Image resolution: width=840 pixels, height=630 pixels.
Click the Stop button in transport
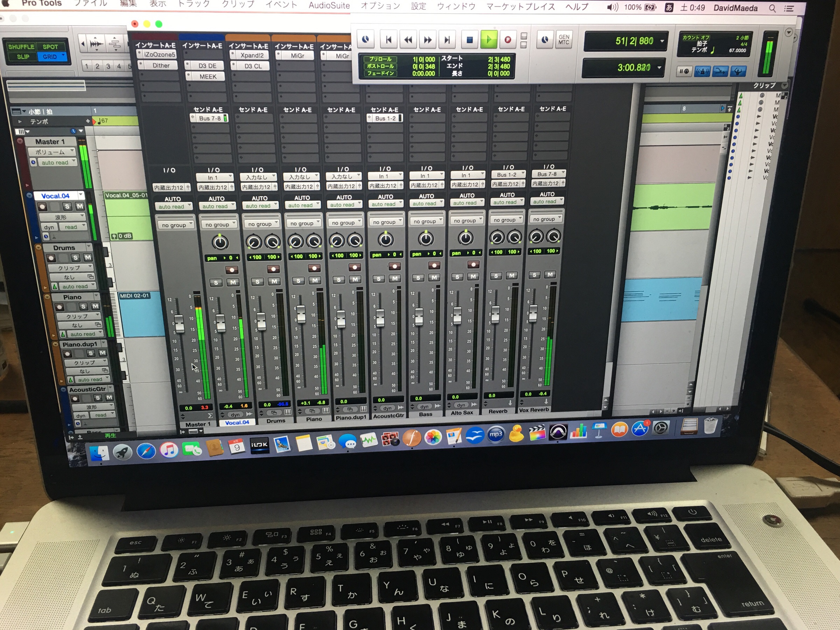469,40
